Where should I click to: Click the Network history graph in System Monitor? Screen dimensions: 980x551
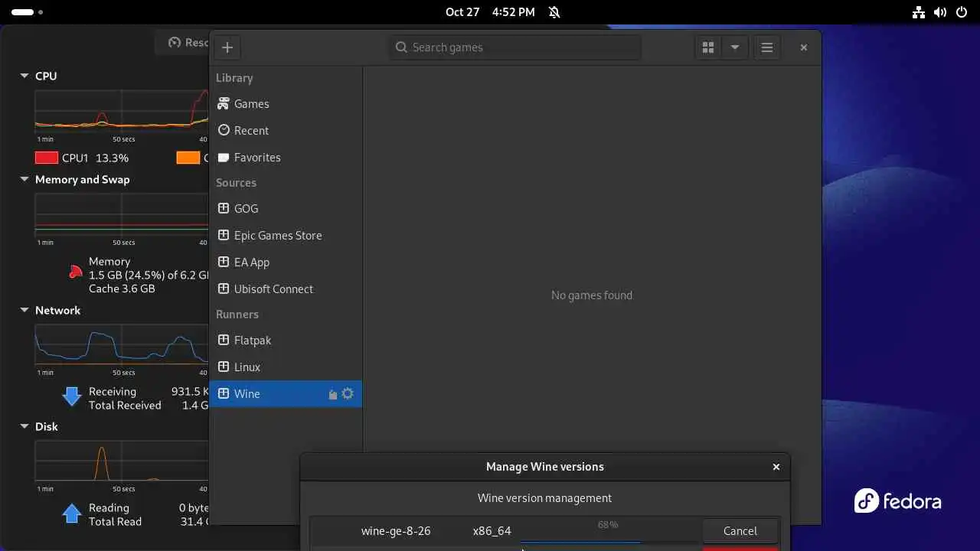122,344
